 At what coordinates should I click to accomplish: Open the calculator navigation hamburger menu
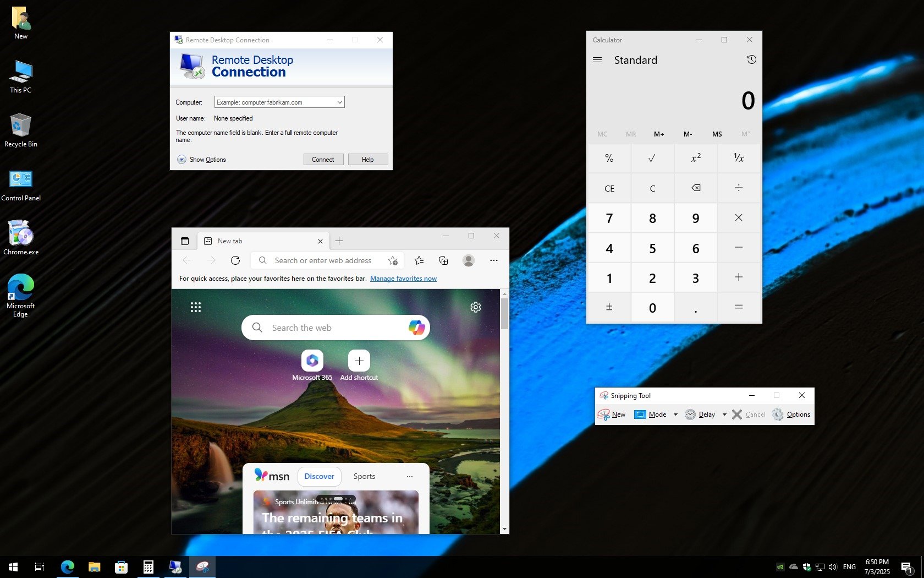597,60
